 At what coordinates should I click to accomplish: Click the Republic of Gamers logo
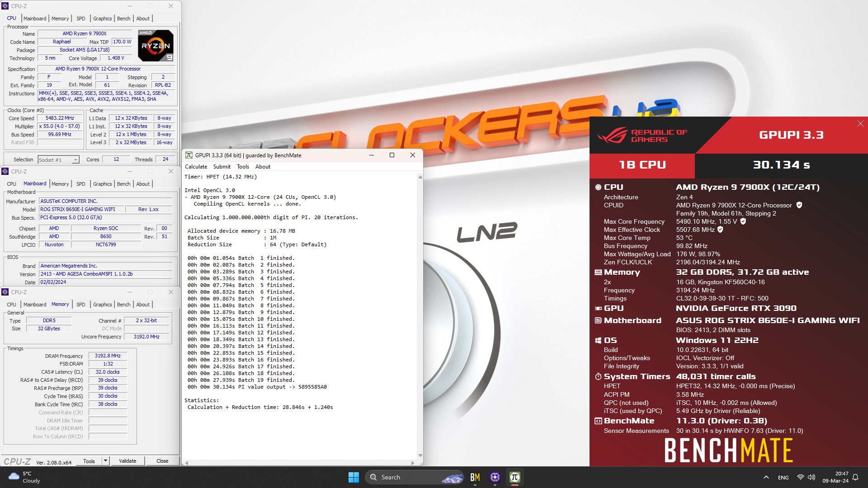point(642,135)
